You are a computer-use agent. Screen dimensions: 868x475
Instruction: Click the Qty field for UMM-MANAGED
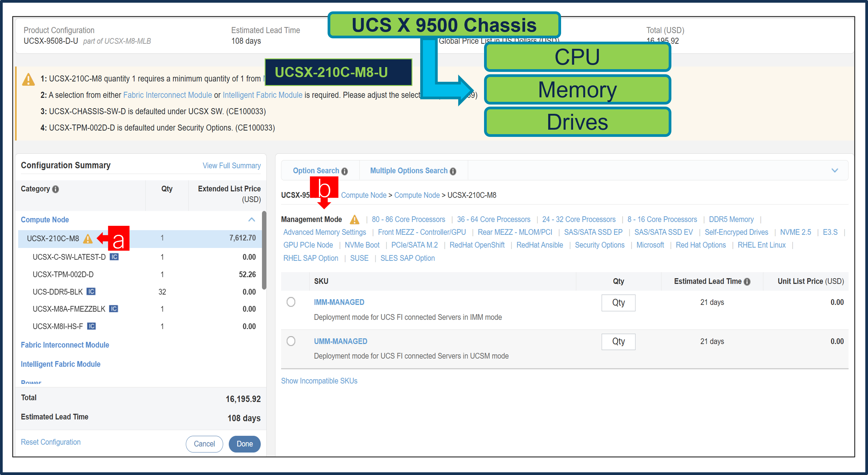coord(618,342)
